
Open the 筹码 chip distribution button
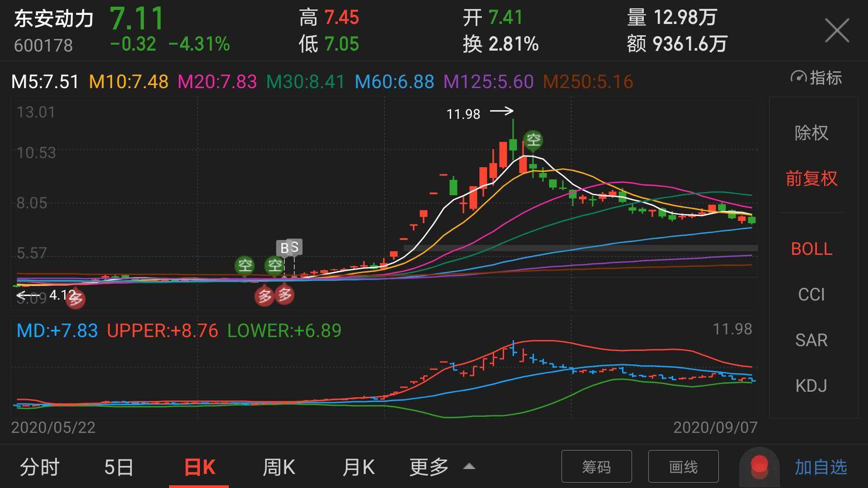click(x=596, y=466)
